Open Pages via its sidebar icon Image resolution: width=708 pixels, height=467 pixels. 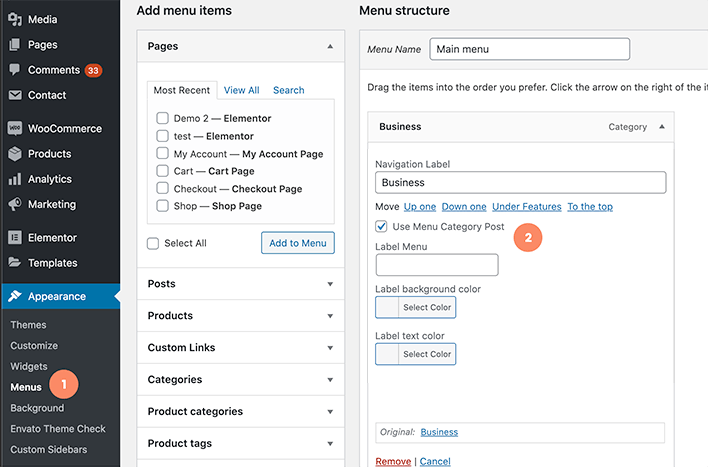coord(15,45)
